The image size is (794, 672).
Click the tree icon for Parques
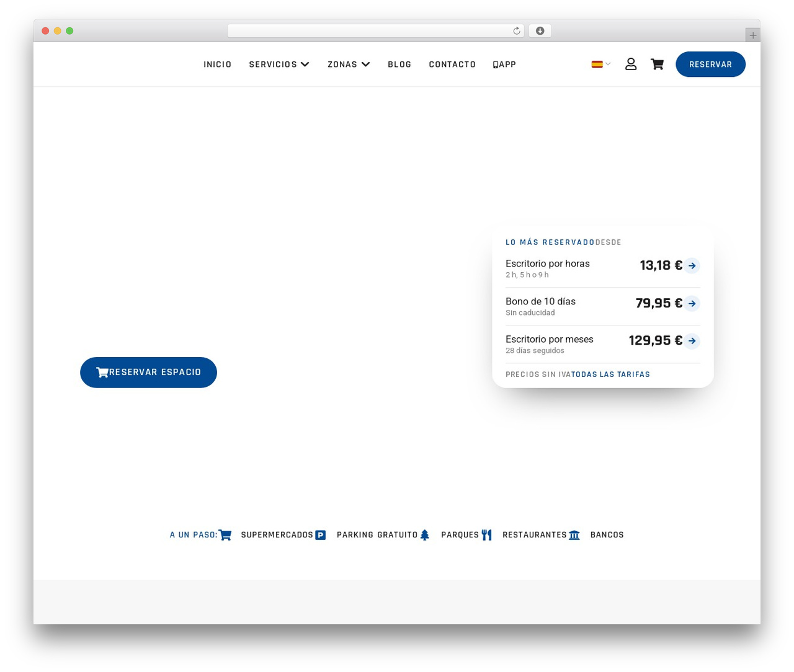[x=425, y=535]
